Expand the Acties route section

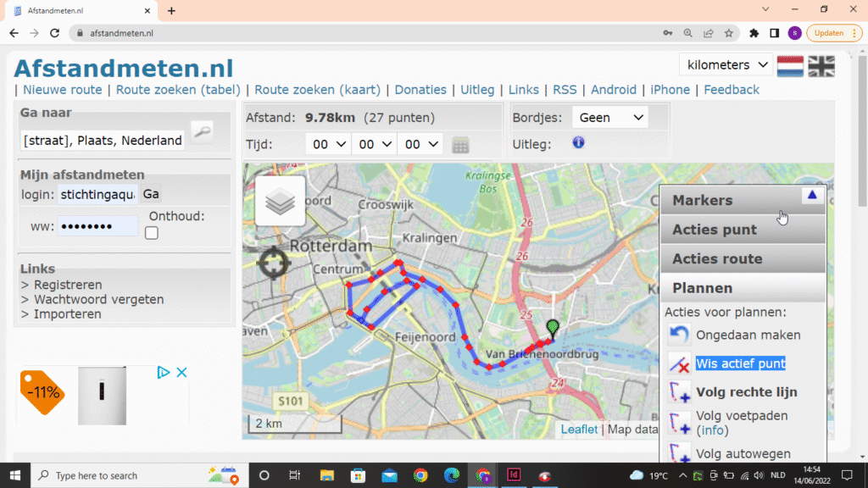pos(743,259)
